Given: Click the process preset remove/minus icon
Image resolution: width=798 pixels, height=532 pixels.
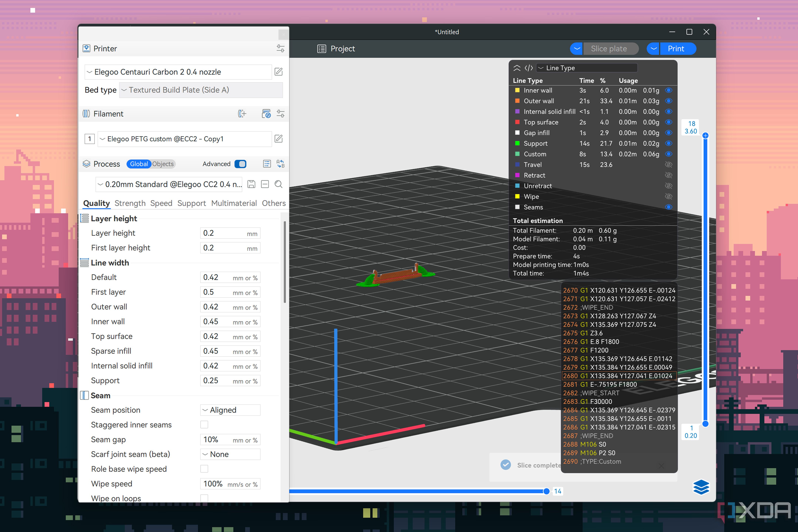Looking at the screenshot, I should point(265,184).
